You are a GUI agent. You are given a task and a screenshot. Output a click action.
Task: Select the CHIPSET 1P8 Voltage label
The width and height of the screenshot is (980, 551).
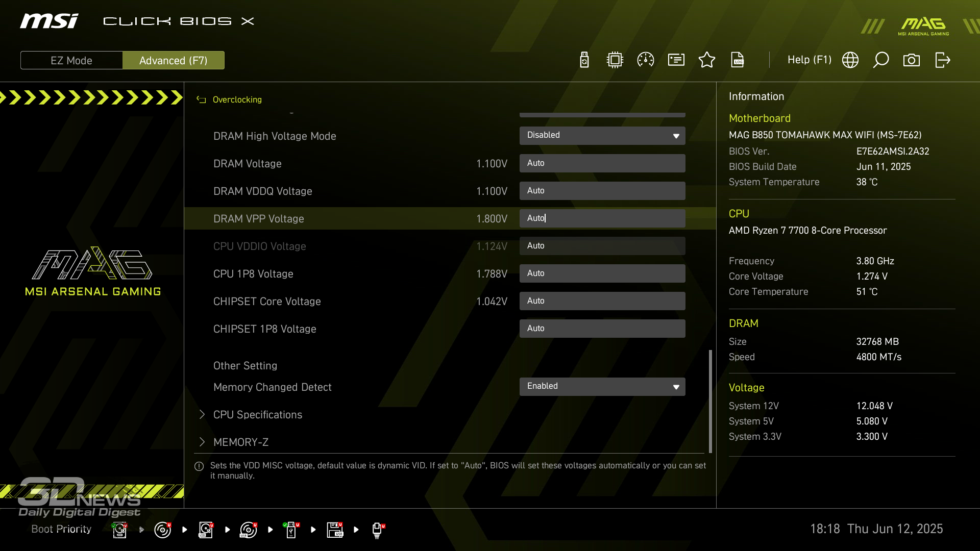(264, 329)
